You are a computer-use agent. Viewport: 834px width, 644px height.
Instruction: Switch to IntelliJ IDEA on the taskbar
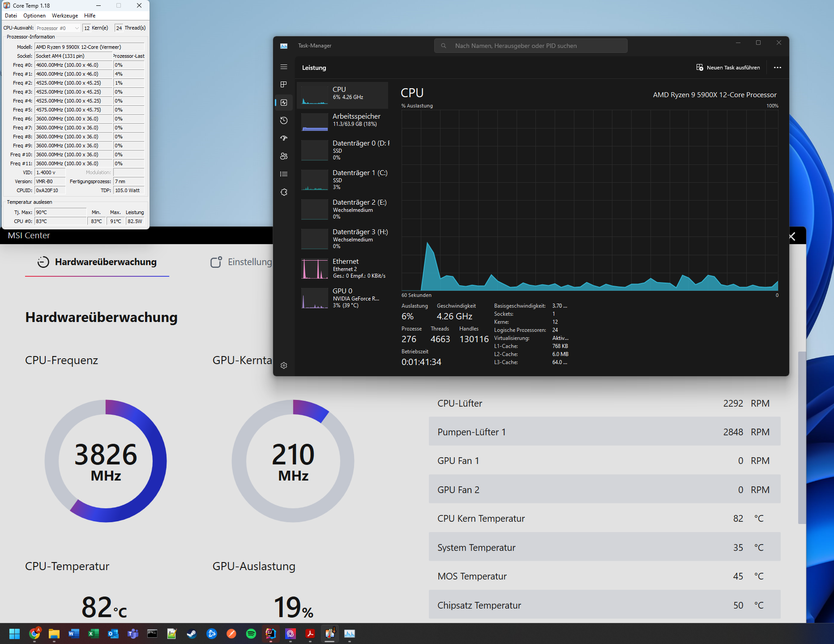click(271, 634)
